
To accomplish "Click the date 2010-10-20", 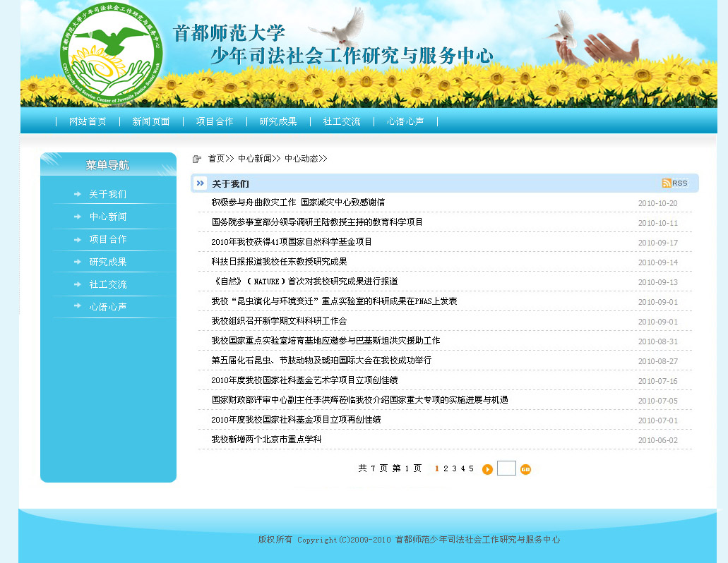I will click(x=658, y=203).
